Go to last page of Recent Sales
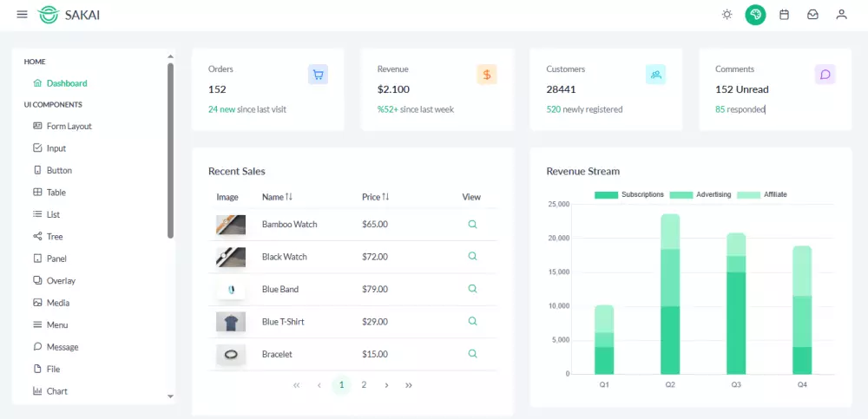The height and width of the screenshot is (419, 868). (x=409, y=385)
